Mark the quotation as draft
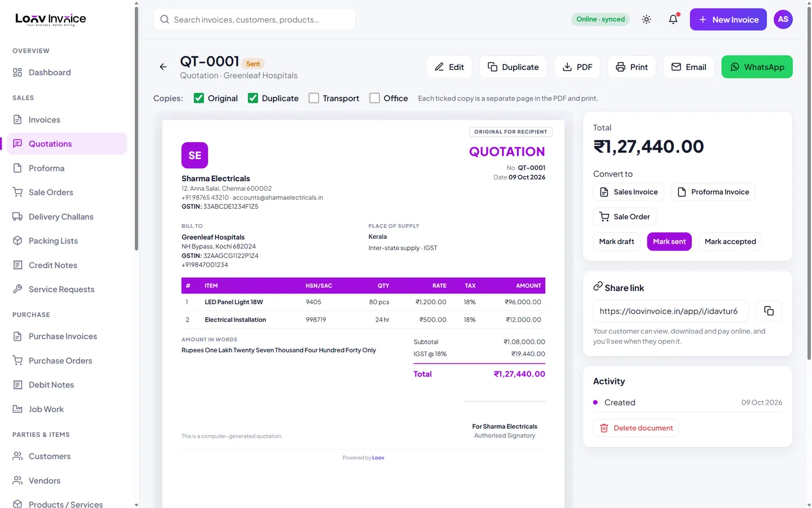Screen dimensions: 812x508 pyautogui.click(x=617, y=242)
